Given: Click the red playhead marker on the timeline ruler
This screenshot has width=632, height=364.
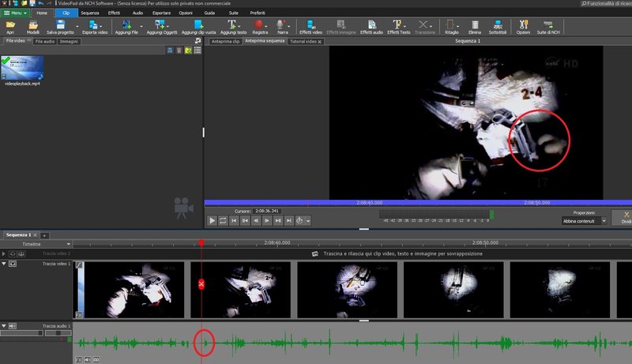Looking at the screenshot, I should point(201,243).
